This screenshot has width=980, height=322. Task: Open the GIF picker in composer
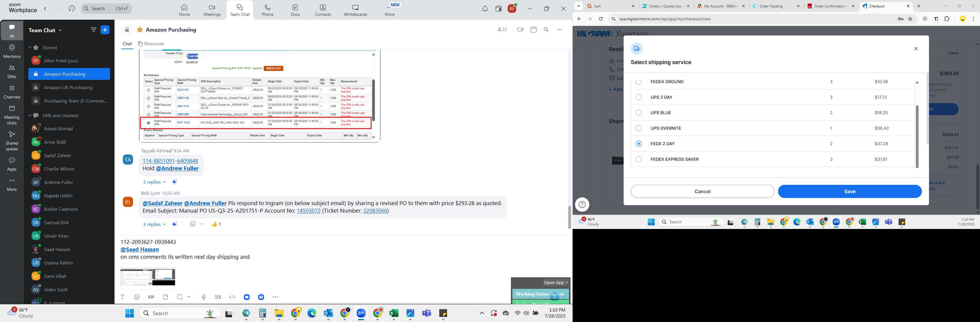pyautogui.click(x=151, y=297)
